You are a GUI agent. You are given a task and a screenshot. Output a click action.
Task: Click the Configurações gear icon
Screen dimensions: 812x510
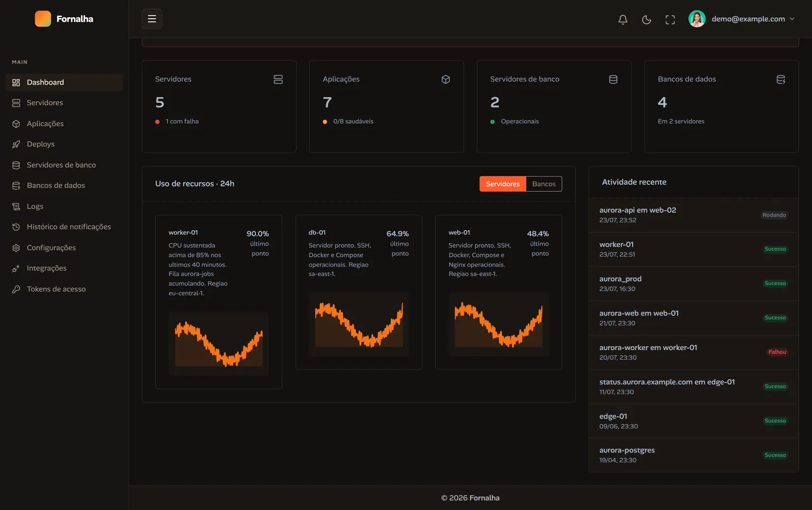16,248
